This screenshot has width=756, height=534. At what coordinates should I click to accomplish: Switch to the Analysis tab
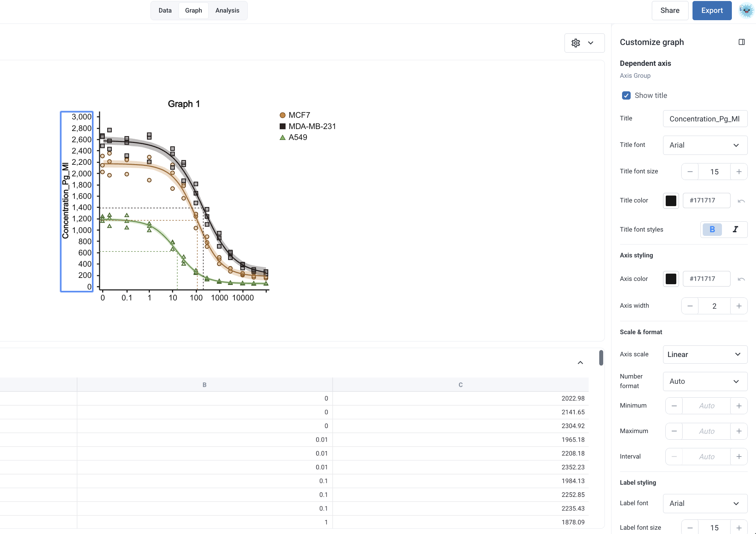click(227, 11)
